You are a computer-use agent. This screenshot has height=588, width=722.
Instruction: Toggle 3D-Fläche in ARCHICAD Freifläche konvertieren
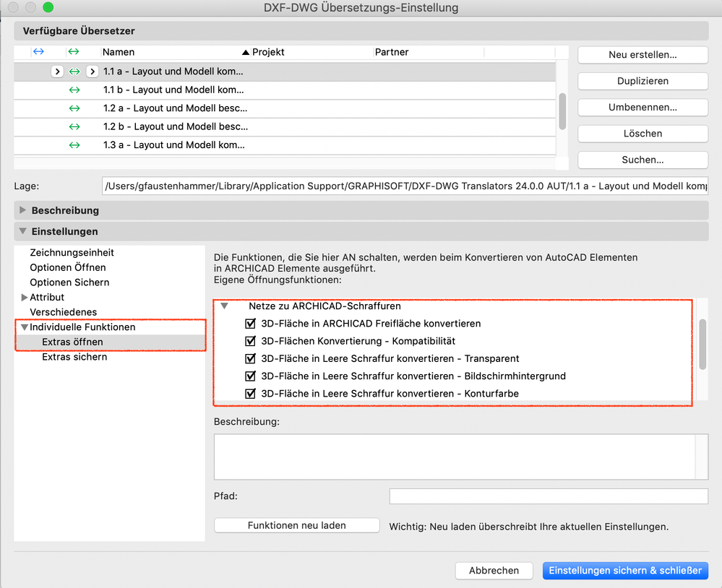coord(250,324)
